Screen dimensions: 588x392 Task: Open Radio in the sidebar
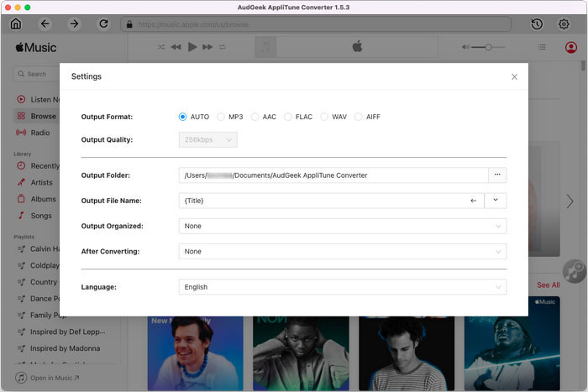point(37,133)
